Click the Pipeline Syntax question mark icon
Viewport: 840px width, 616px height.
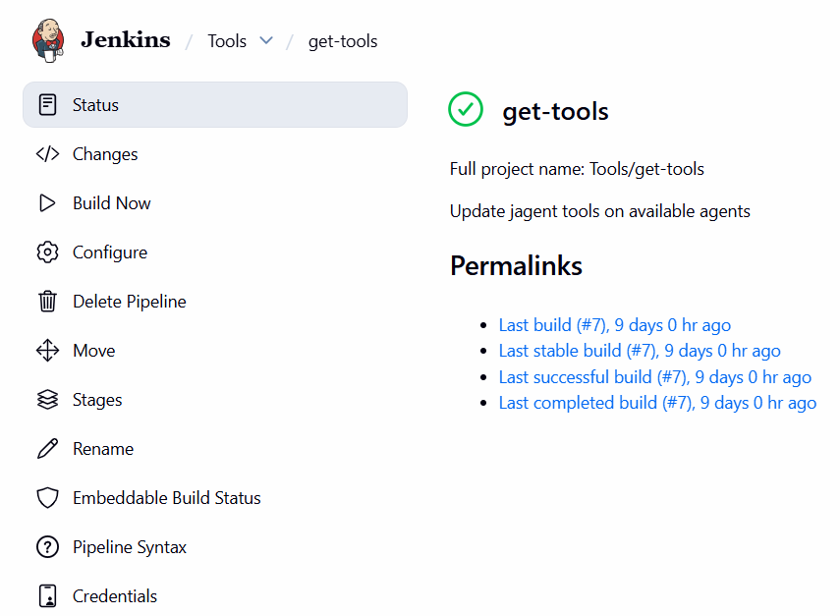47,547
